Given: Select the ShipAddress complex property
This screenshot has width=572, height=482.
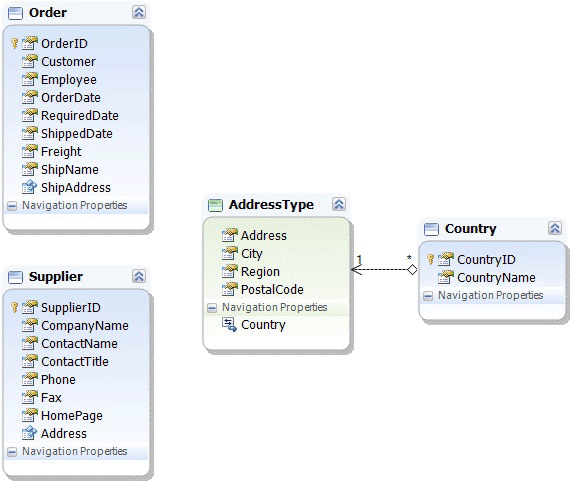Looking at the screenshot, I should [x=76, y=188].
